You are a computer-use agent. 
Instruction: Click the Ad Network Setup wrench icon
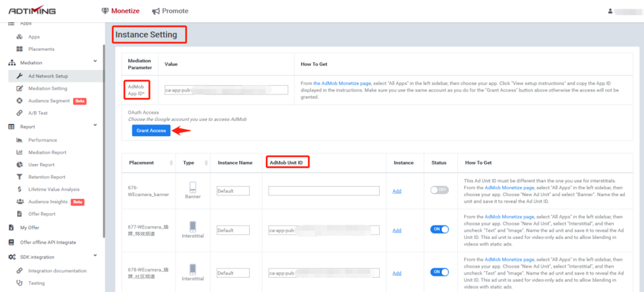click(x=19, y=77)
